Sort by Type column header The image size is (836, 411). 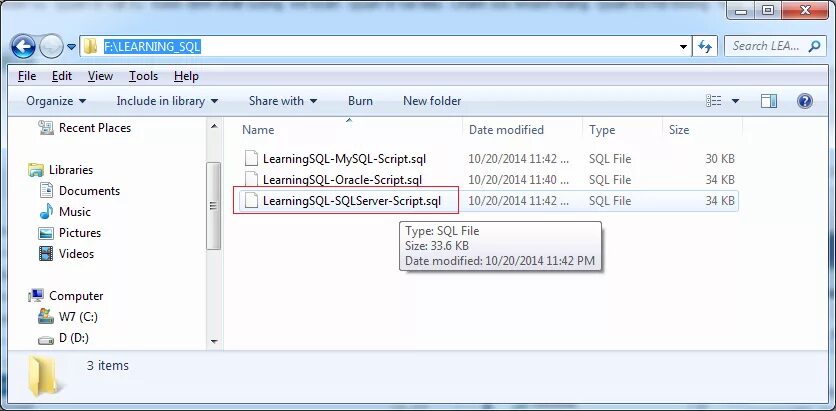point(602,130)
